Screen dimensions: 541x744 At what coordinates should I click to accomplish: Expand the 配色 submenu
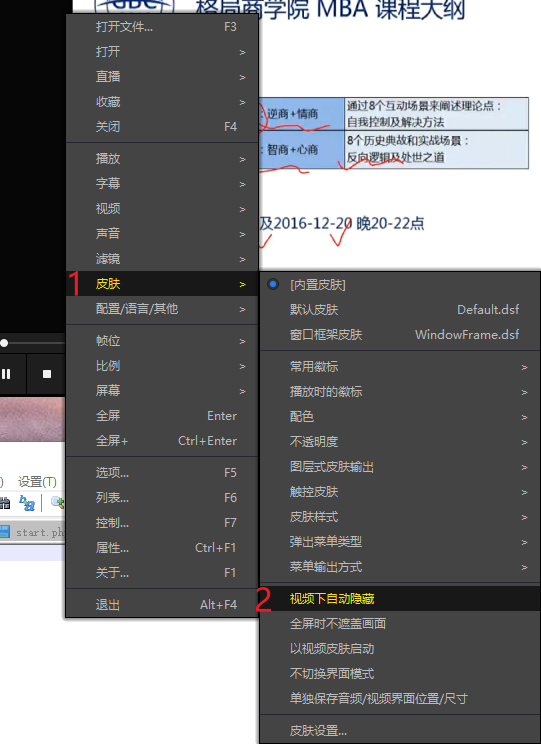[400, 417]
